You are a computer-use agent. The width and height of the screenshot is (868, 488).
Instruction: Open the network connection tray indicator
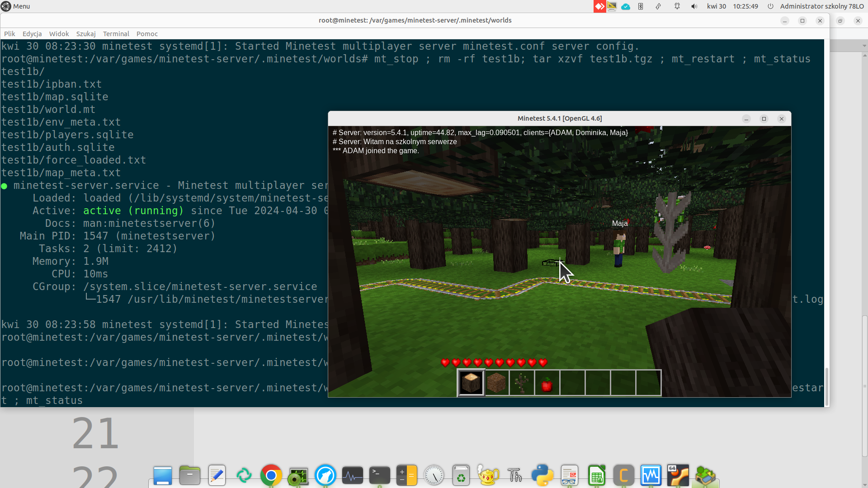point(658,6)
